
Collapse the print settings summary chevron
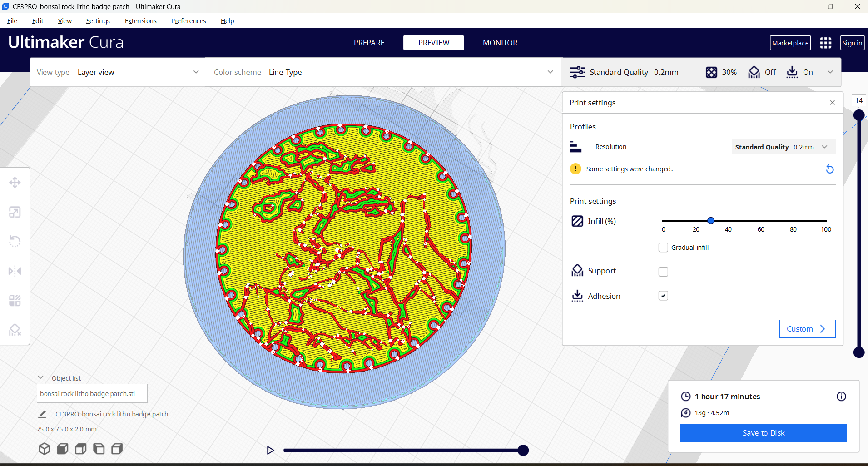click(x=830, y=72)
